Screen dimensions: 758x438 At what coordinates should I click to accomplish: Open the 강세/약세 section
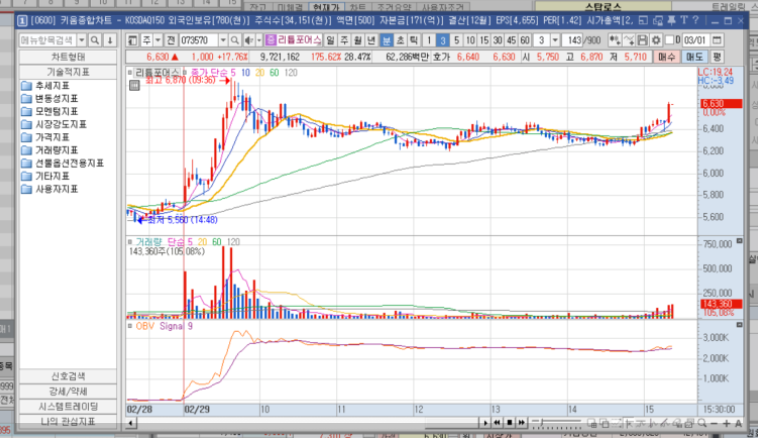pyautogui.click(x=68, y=391)
